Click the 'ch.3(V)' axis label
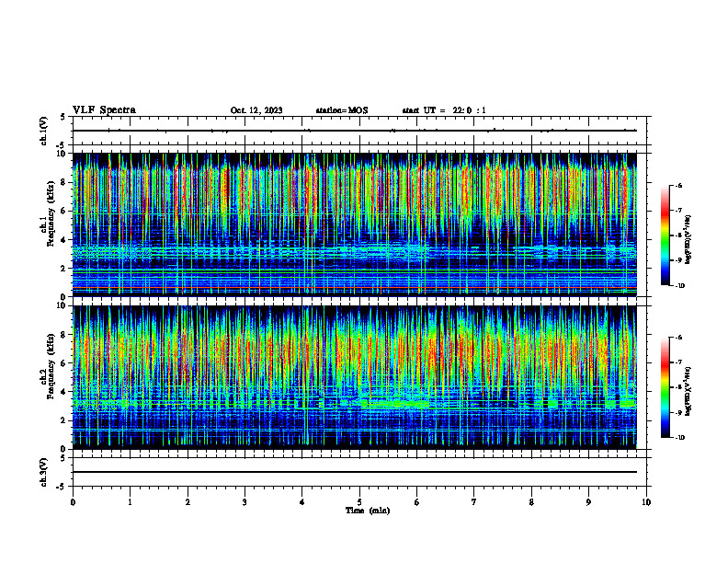 [44, 472]
